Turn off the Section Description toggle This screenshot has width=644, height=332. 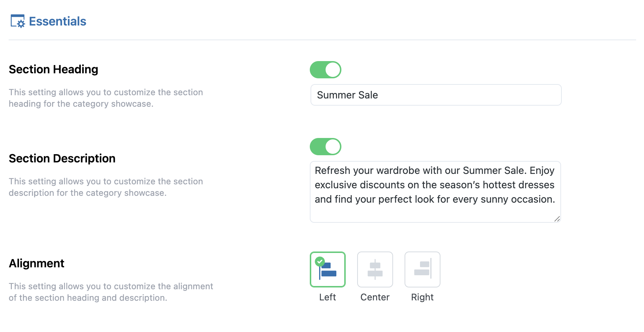[x=326, y=147]
